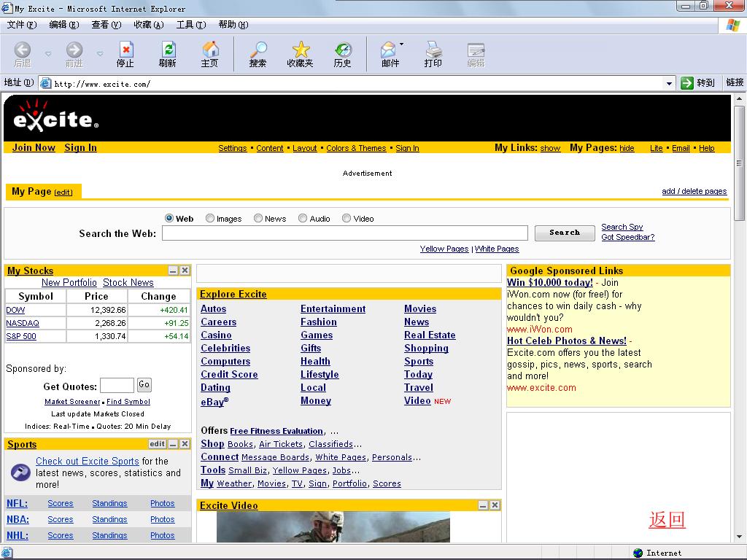Open the Credit Score link

(x=229, y=374)
